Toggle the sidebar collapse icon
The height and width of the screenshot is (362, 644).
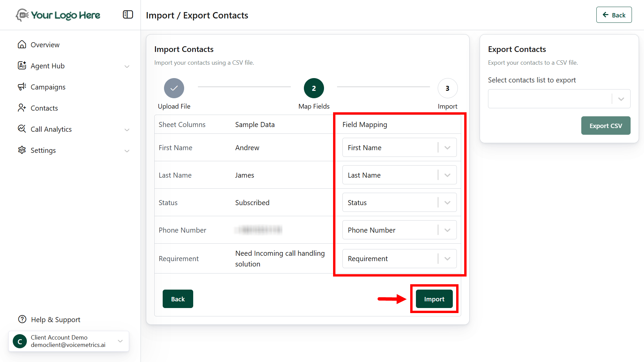pyautogui.click(x=128, y=15)
